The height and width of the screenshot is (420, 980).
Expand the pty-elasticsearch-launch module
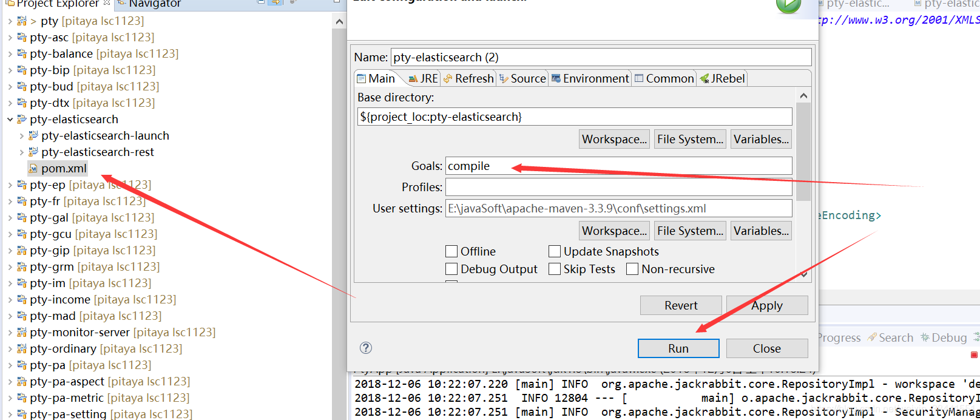click(x=21, y=135)
